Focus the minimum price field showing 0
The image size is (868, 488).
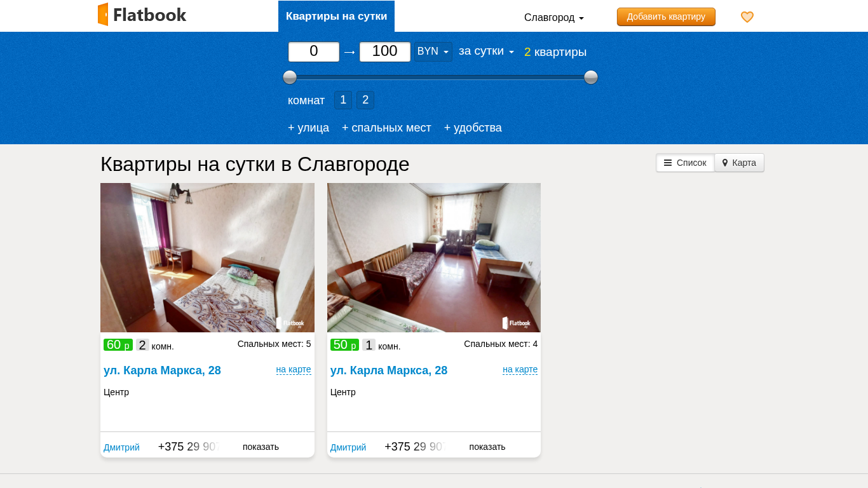[314, 51]
